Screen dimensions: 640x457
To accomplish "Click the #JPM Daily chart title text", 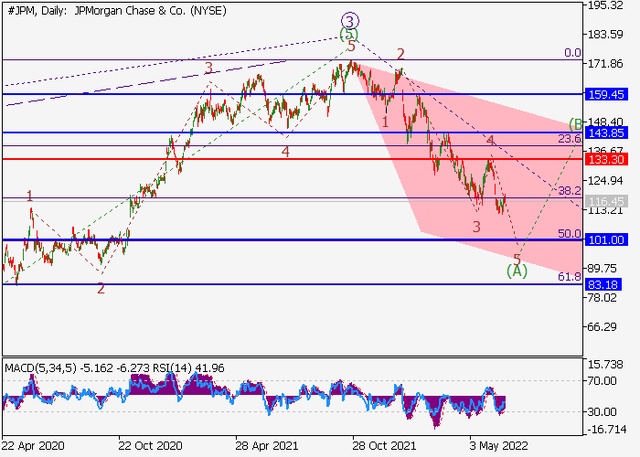I will pyautogui.click(x=117, y=11).
